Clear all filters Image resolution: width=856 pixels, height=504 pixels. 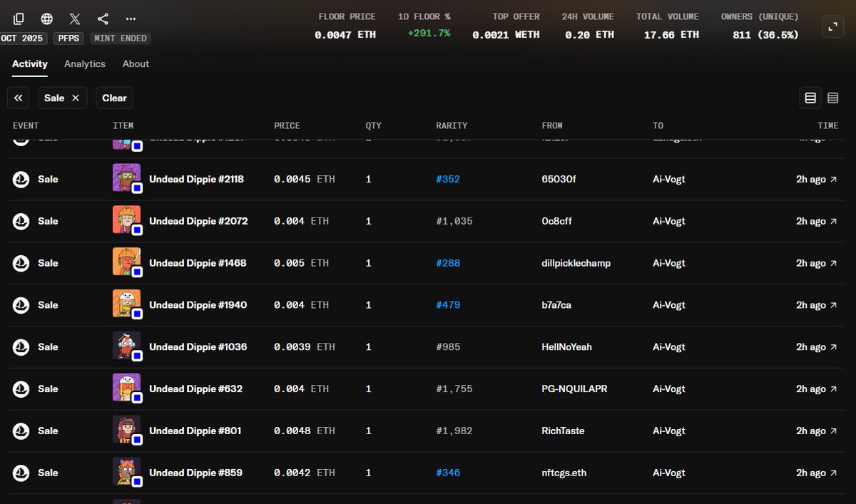[114, 98]
